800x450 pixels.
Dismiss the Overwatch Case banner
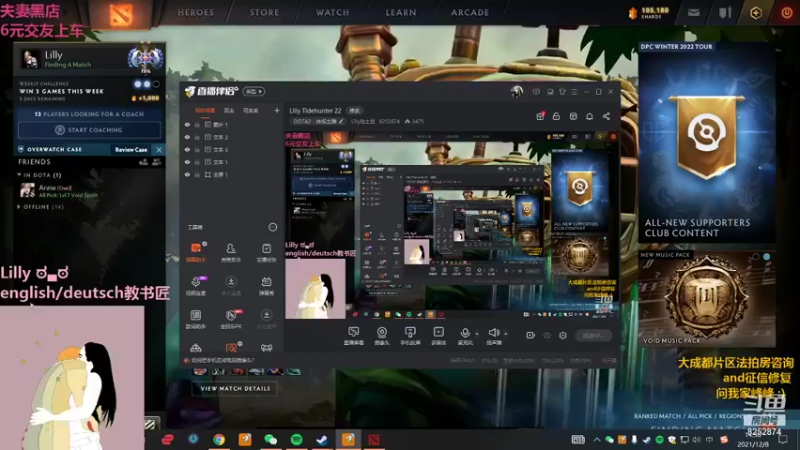coord(159,149)
